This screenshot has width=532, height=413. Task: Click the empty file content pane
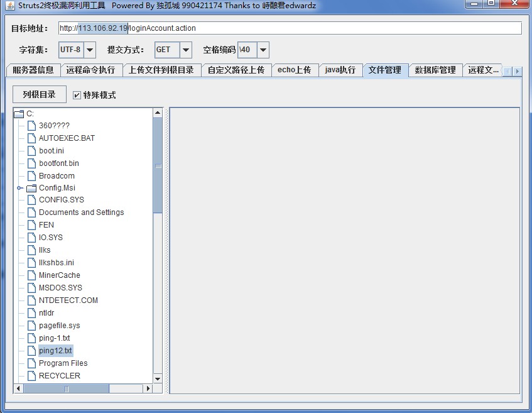(344, 251)
